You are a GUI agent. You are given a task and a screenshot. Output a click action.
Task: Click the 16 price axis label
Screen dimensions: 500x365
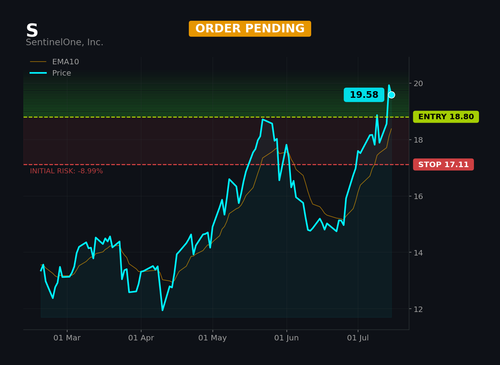point(418,196)
